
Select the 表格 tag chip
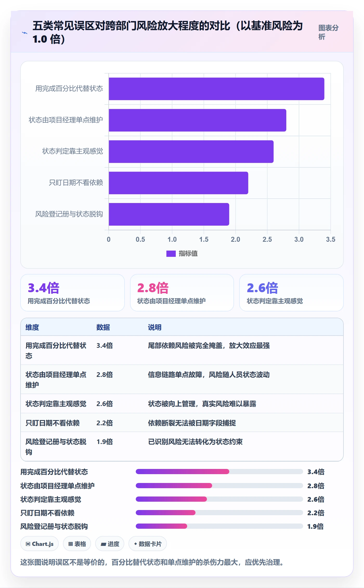[77, 544]
